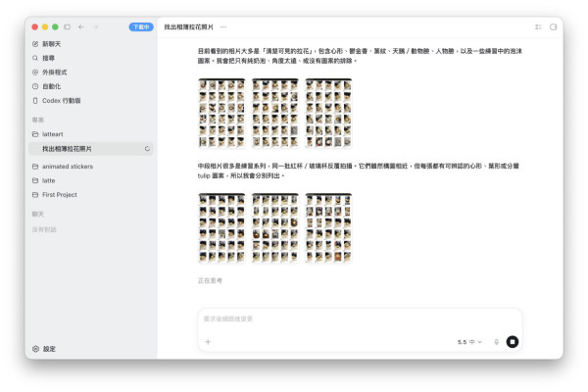Focus the follow-up message input field
The image size is (588, 392).
(360, 319)
